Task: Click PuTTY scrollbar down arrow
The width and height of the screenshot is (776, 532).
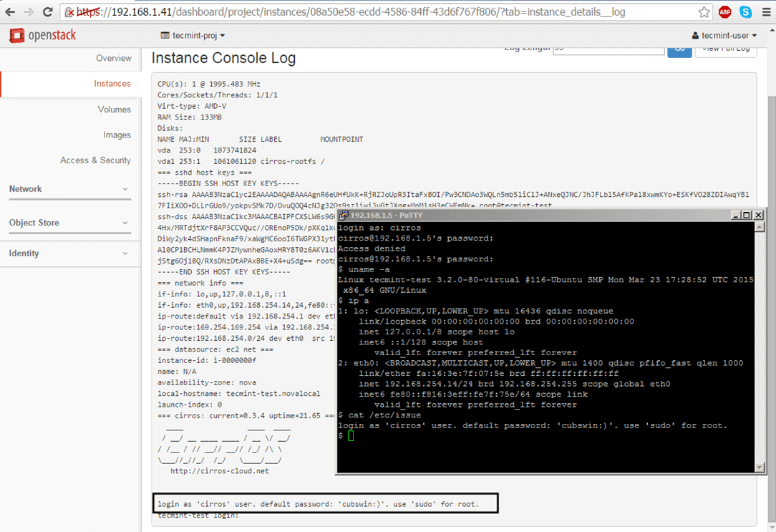Action: (760, 467)
